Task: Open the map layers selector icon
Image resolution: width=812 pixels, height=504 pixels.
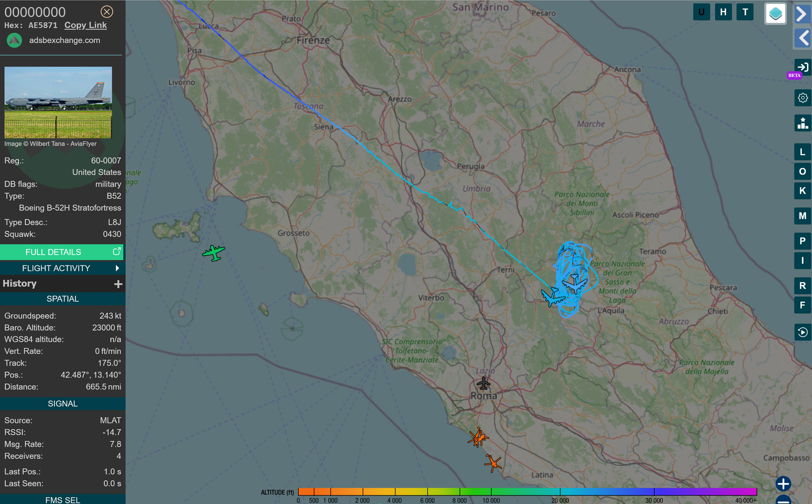Action: tap(775, 14)
